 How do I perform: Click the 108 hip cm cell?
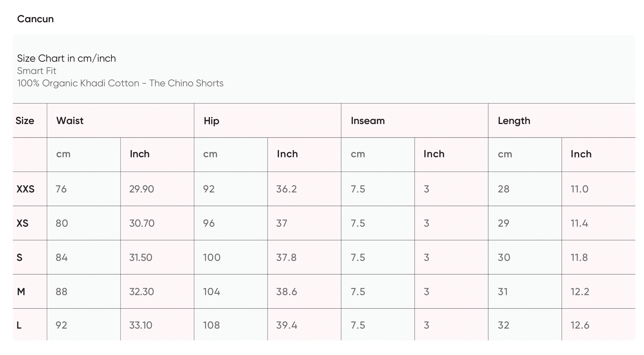211,325
